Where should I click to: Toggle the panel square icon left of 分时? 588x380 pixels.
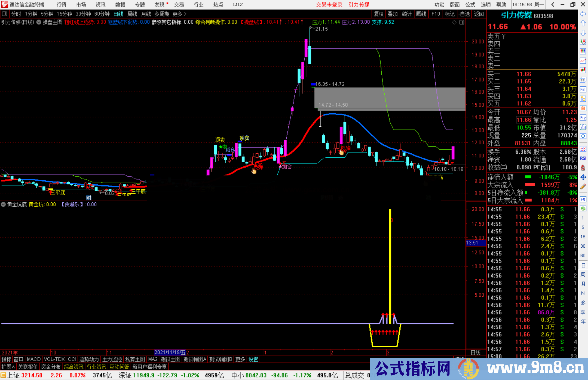[4, 14]
